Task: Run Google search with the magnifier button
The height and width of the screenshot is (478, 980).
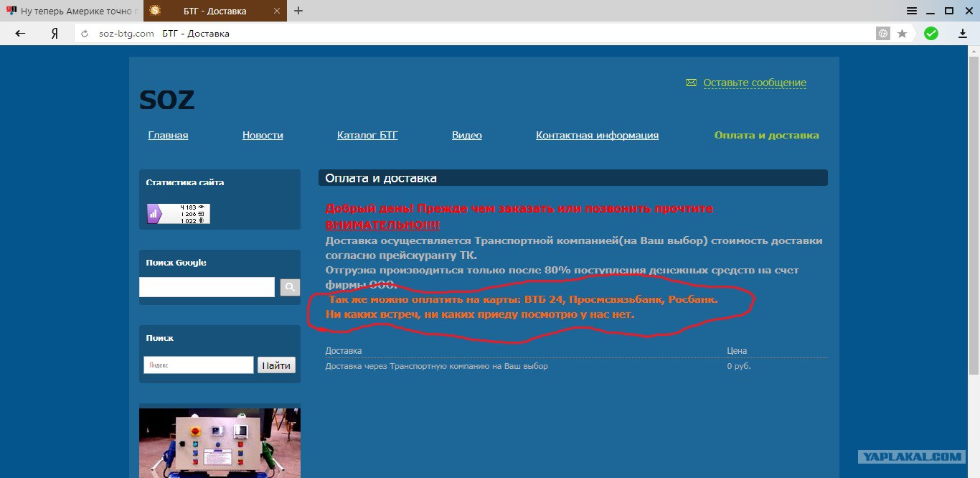Action: click(x=290, y=287)
